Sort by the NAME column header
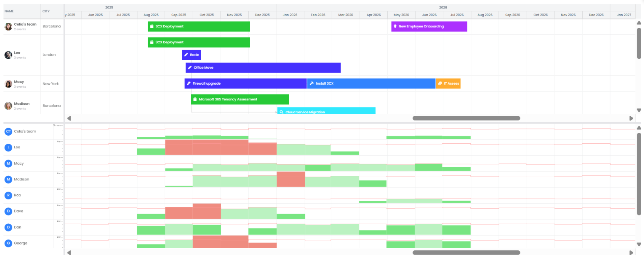This screenshot has height=255, width=644. 22,11
